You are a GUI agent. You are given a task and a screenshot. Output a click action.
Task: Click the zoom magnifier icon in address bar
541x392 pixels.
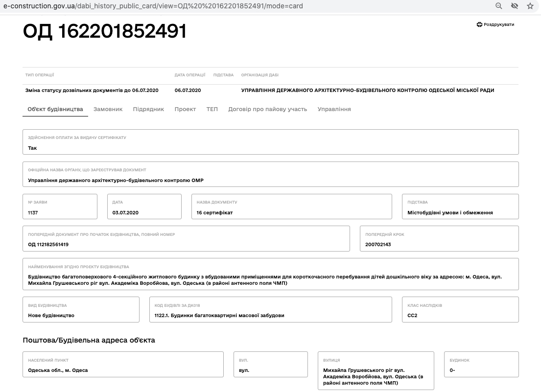pyautogui.click(x=498, y=6)
